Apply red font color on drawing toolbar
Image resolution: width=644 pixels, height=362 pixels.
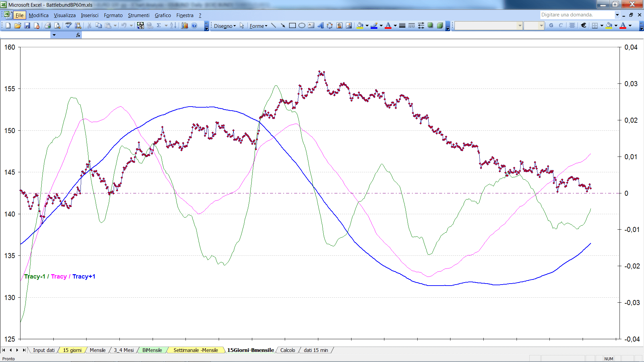388,25
